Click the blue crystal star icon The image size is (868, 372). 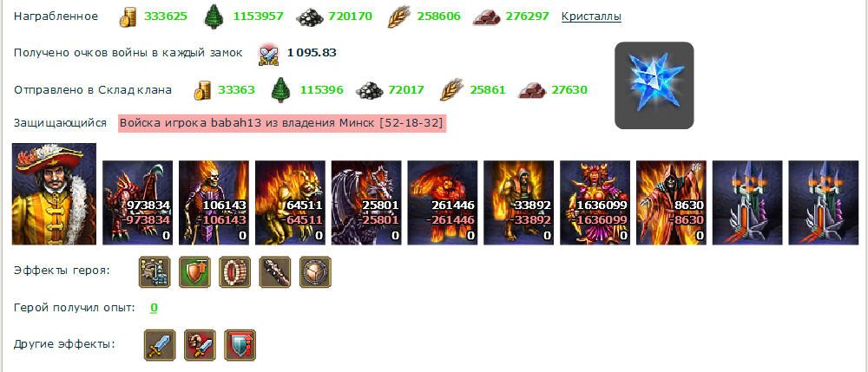[x=654, y=85]
